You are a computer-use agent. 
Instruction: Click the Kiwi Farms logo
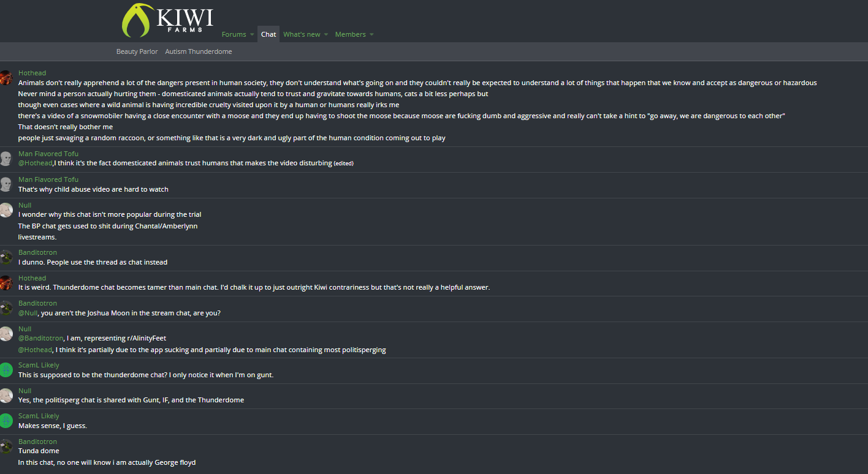click(168, 20)
